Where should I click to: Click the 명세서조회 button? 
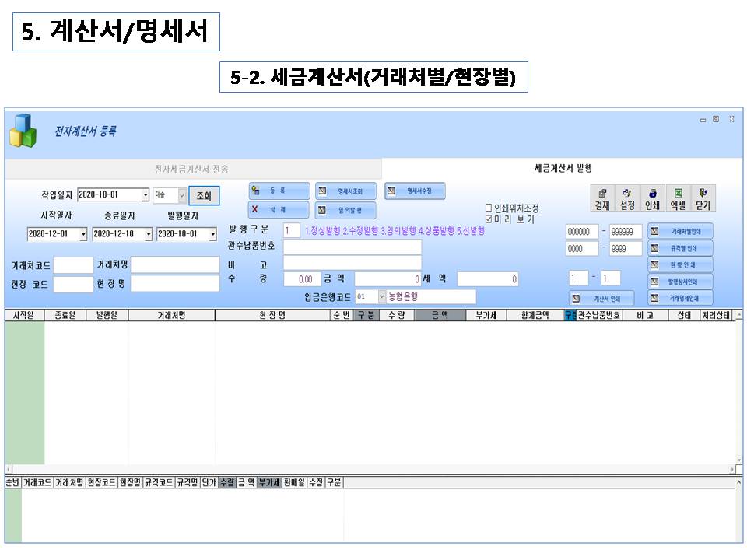pos(345,191)
